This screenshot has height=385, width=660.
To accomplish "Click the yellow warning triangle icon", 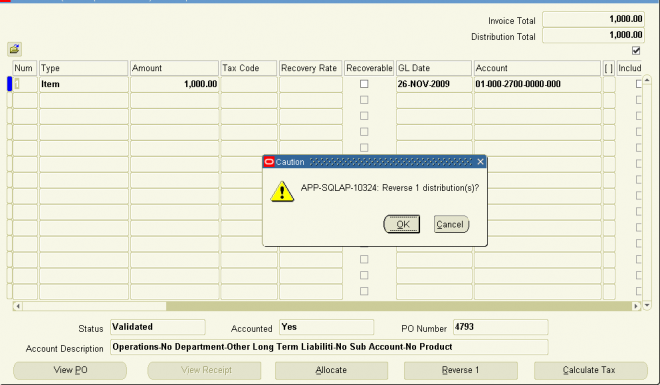I will click(282, 192).
